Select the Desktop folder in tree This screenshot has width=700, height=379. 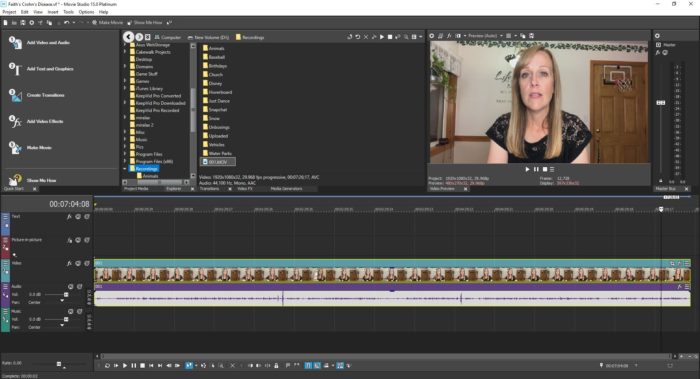click(144, 59)
